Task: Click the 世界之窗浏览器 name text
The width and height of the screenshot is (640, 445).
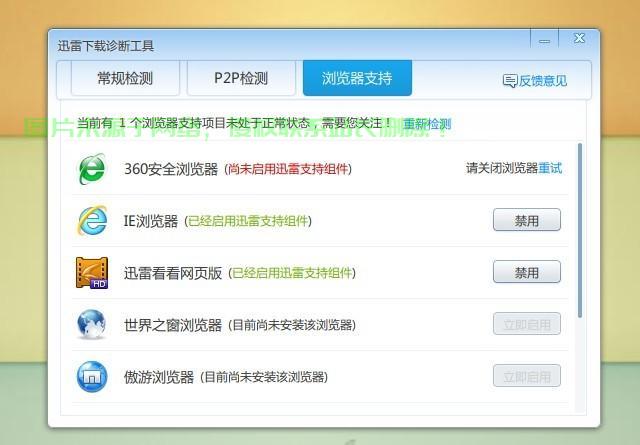Action: point(173,325)
